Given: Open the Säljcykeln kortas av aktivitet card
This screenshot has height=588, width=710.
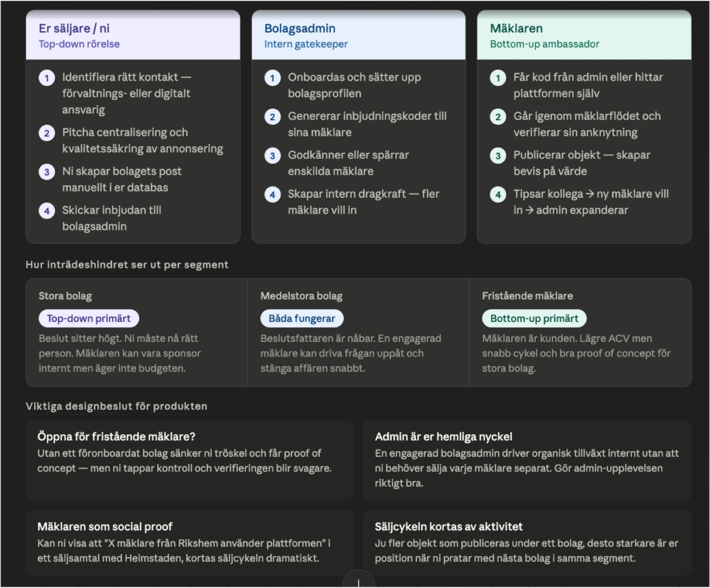Looking at the screenshot, I should (527, 542).
